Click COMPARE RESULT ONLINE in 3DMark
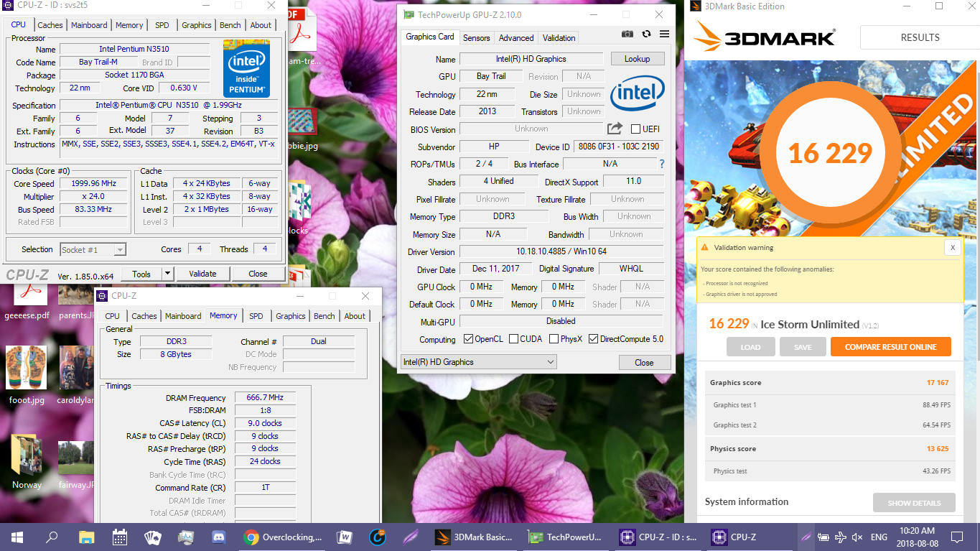 pos(891,347)
